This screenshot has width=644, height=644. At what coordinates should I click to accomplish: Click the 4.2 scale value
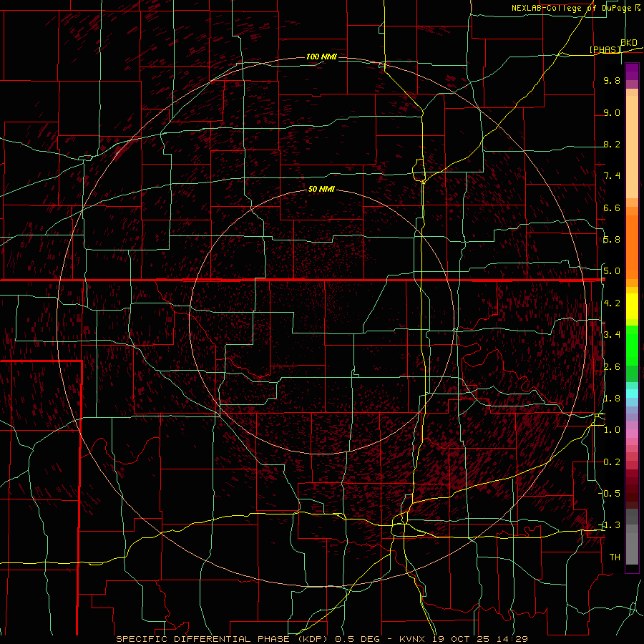pyautogui.click(x=612, y=303)
